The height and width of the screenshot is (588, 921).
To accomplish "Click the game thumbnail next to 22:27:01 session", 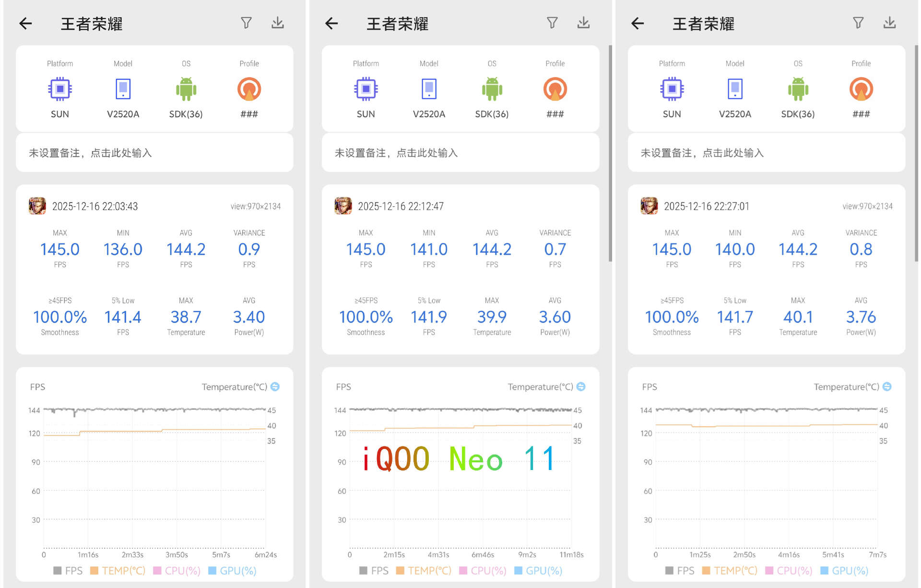I will [x=649, y=206].
